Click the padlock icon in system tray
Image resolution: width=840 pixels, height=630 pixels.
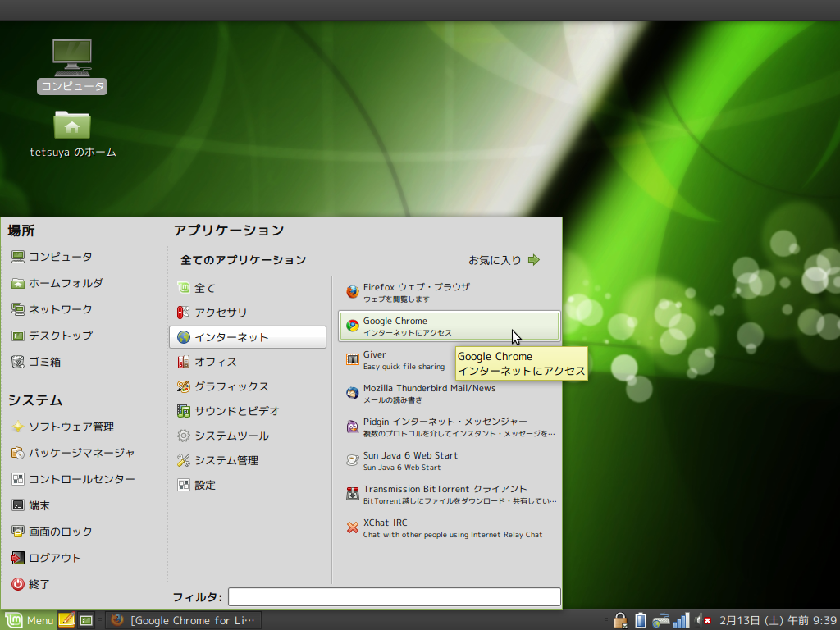(620, 620)
